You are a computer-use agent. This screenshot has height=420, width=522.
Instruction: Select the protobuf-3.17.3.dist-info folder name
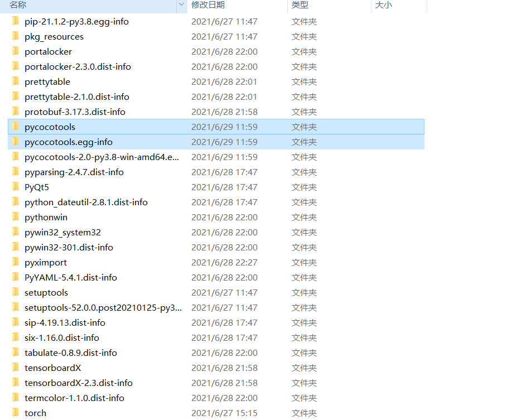tap(75, 112)
